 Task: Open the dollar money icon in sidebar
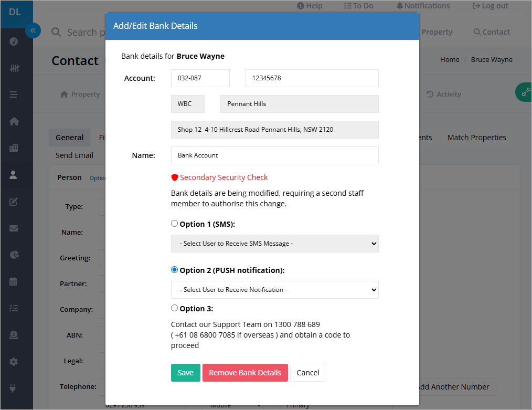point(14,335)
